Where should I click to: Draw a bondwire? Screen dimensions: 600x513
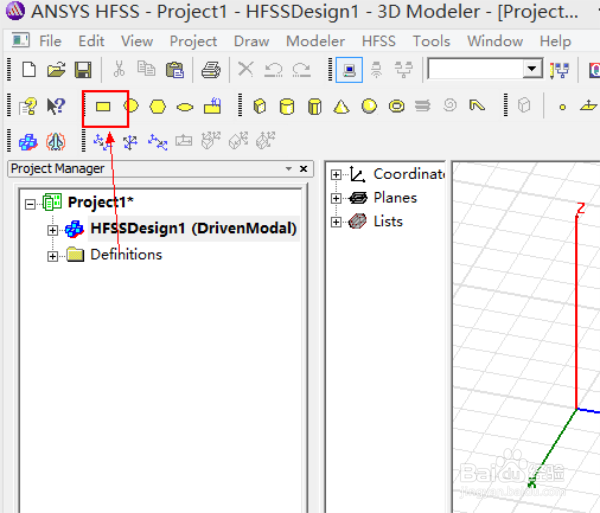click(x=477, y=105)
